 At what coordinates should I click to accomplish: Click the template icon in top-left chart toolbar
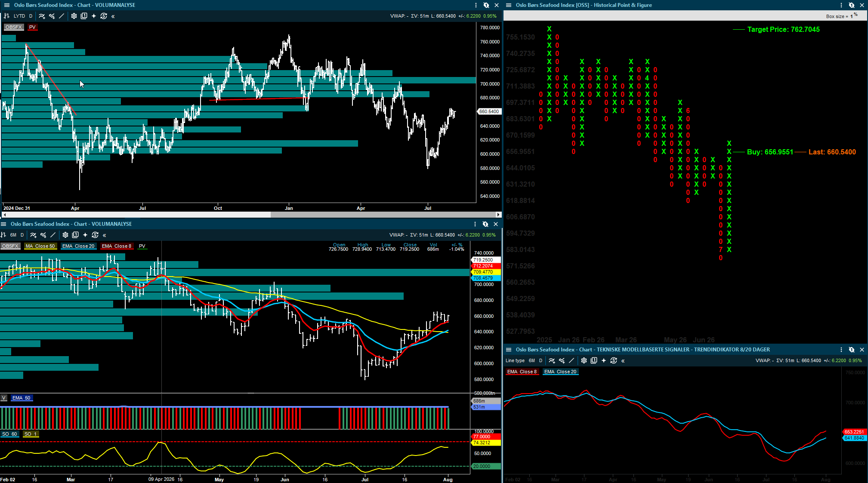84,16
